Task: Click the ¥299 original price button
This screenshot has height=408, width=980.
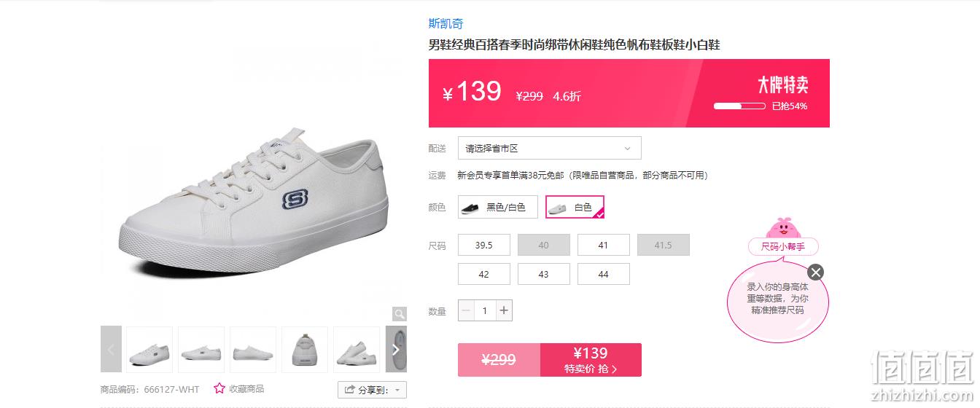Action: coord(499,360)
